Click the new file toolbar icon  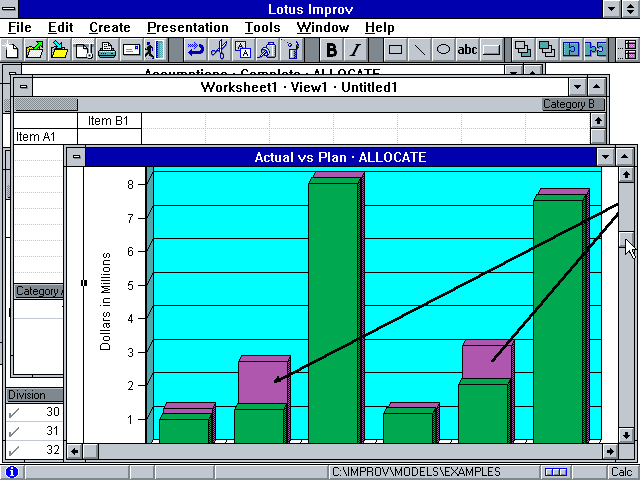click(x=11, y=50)
